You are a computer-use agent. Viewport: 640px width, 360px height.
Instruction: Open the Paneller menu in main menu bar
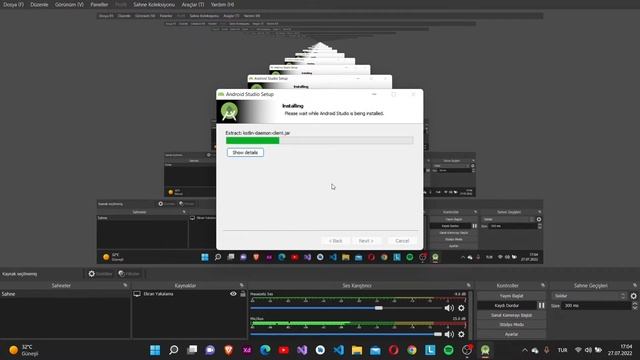(99, 4)
